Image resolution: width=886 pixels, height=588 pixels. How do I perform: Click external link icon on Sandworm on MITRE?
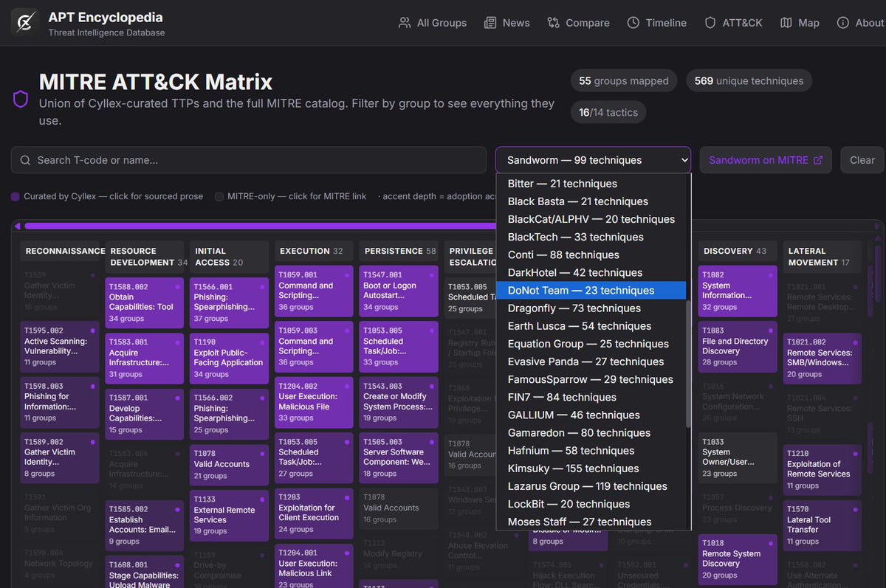click(817, 160)
